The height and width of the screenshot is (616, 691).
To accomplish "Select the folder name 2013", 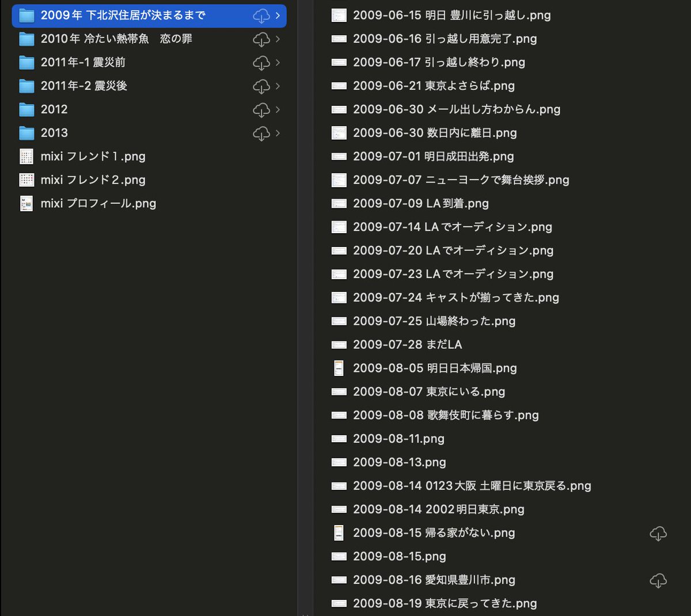I will point(54,133).
